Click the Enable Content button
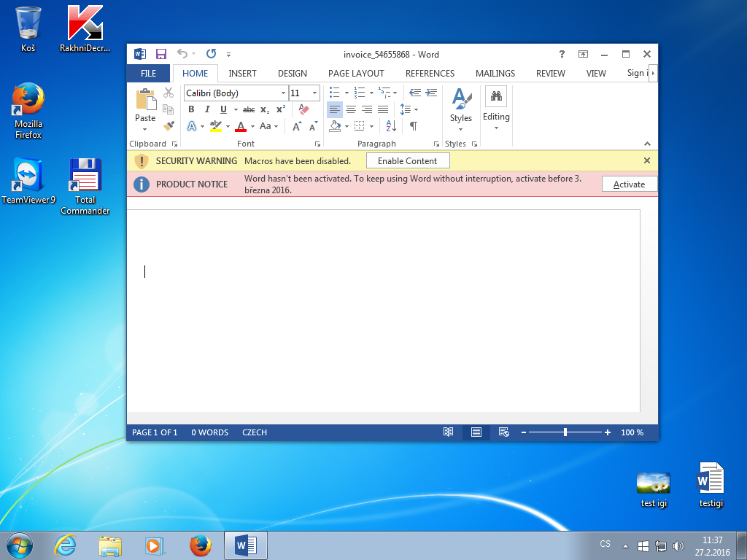This screenshot has height=560, width=747. pos(408,161)
